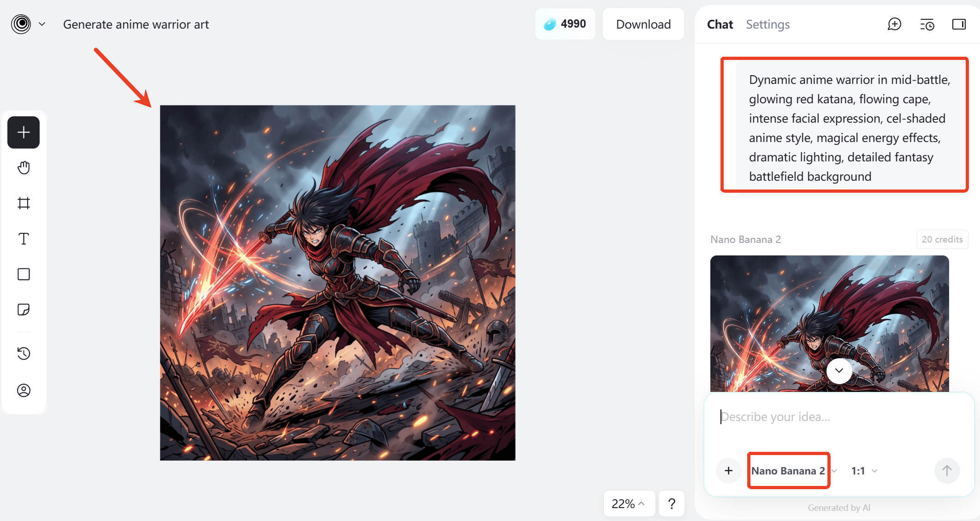
Task: Select the Sticky note tool
Action: coord(24,309)
